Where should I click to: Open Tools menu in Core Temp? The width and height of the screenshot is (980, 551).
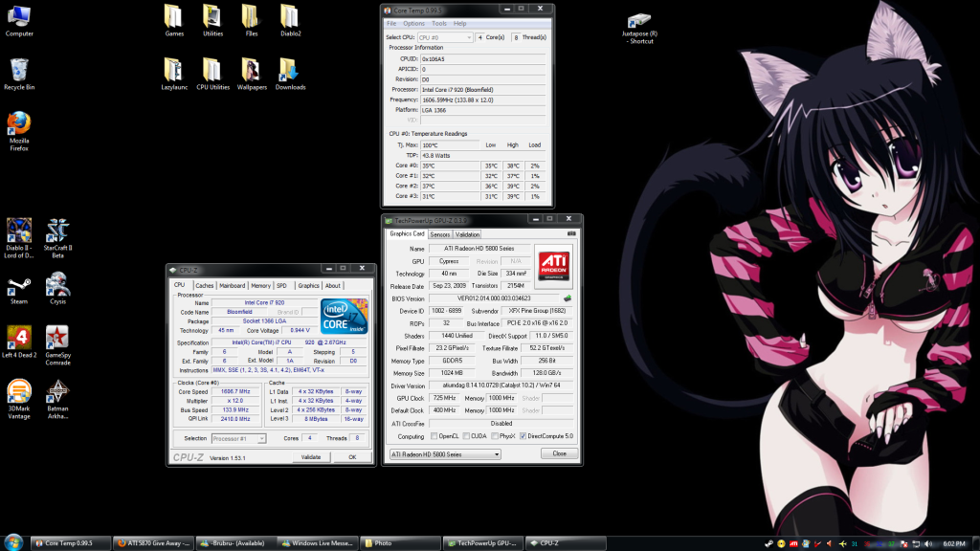point(439,24)
